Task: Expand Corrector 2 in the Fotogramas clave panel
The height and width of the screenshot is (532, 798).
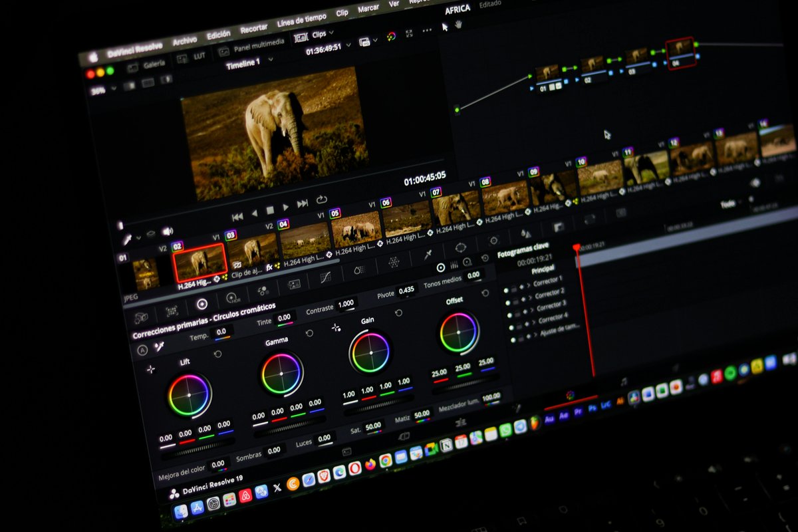Action: pyautogui.click(x=530, y=298)
